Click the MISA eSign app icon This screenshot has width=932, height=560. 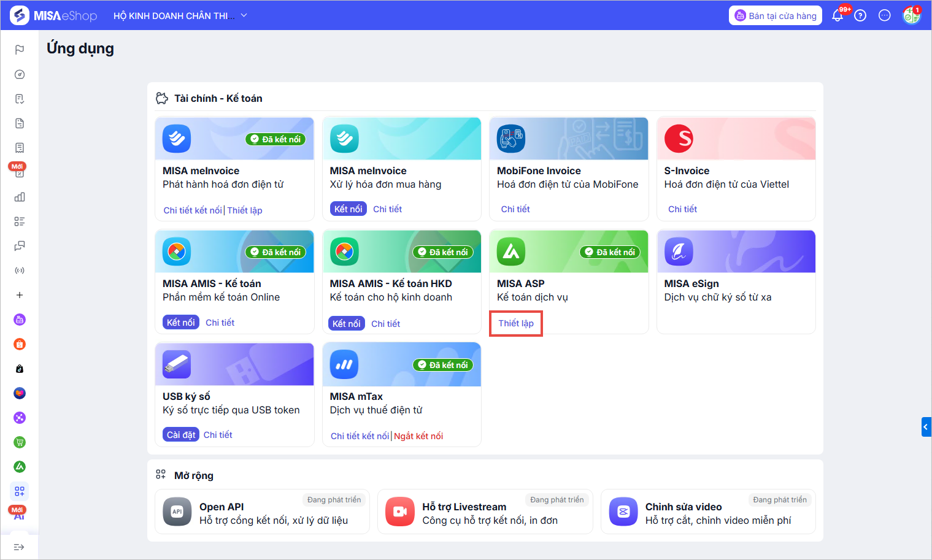(679, 251)
